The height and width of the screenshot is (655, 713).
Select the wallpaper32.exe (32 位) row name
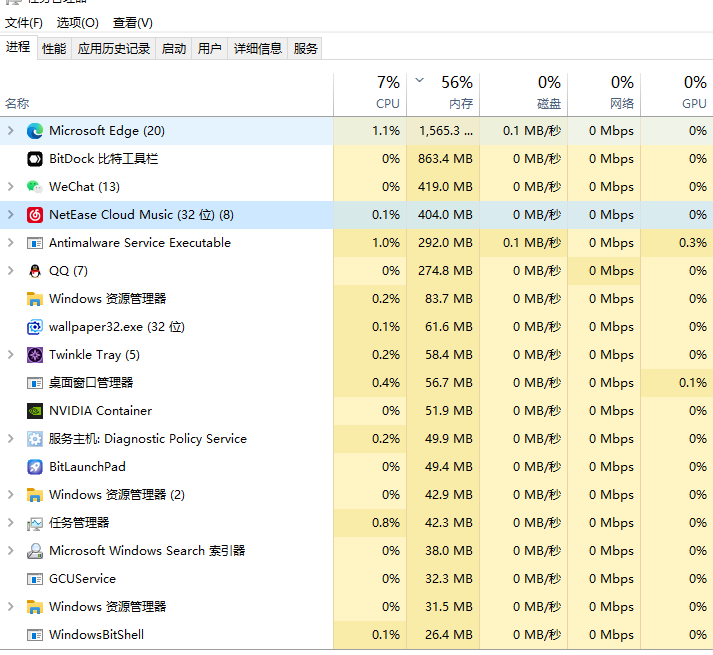coord(117,327)
